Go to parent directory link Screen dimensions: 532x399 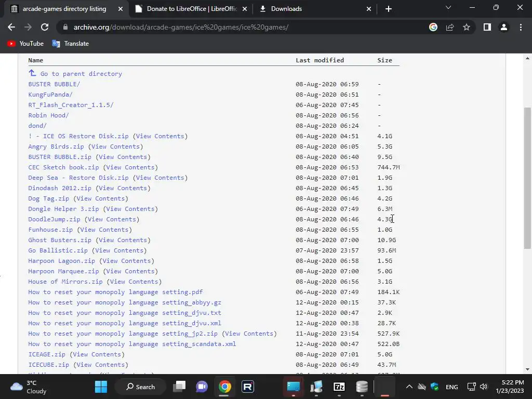pos(81,74)
